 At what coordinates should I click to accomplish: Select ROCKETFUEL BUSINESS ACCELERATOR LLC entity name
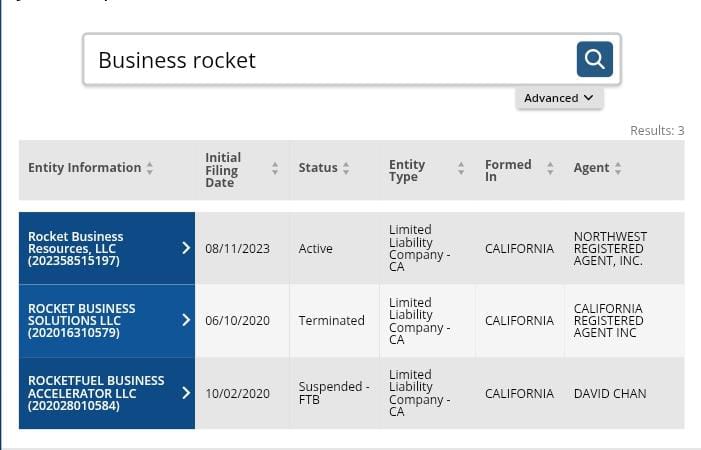[x=95, y=393]
